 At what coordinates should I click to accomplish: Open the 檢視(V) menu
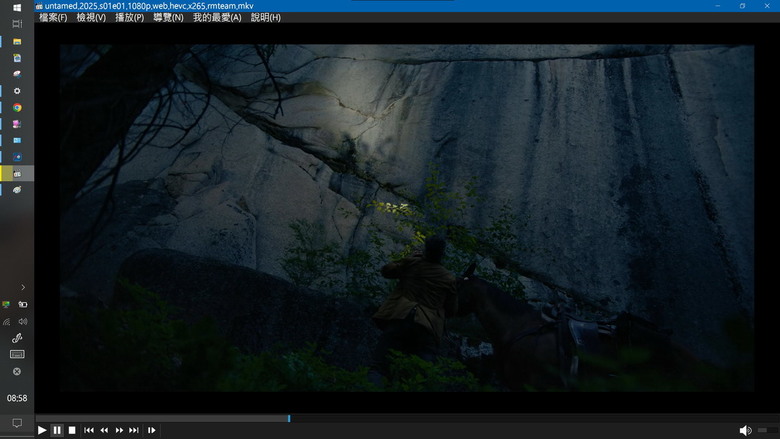click(x=91, y=17)
